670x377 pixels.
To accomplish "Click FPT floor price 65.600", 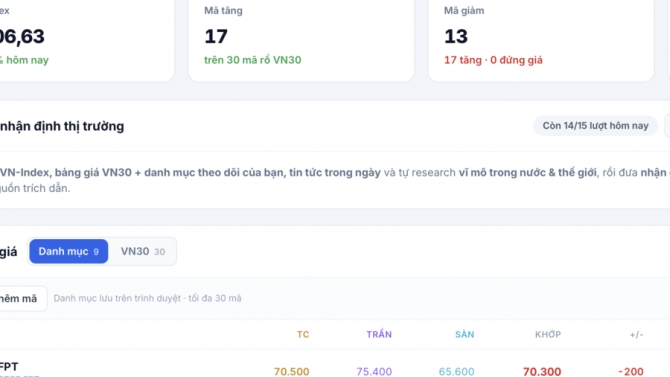I will click(x=456, y=371).
